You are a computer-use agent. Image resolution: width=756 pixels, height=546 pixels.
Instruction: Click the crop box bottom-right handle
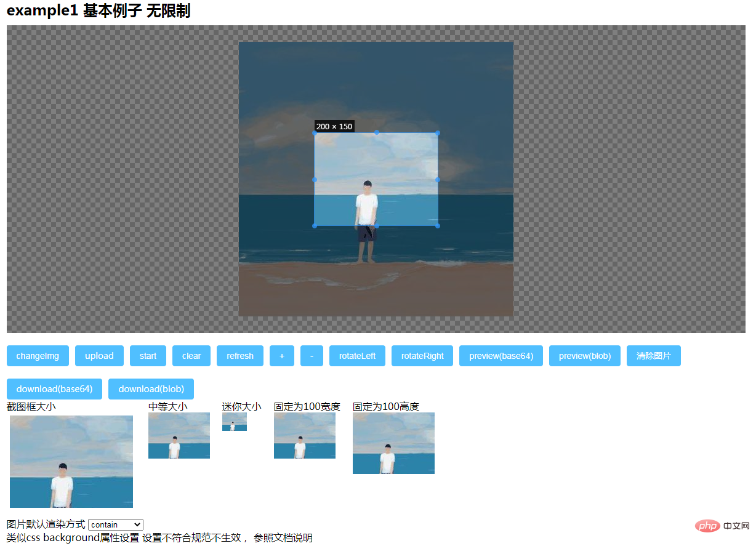[x=438, y=226]
